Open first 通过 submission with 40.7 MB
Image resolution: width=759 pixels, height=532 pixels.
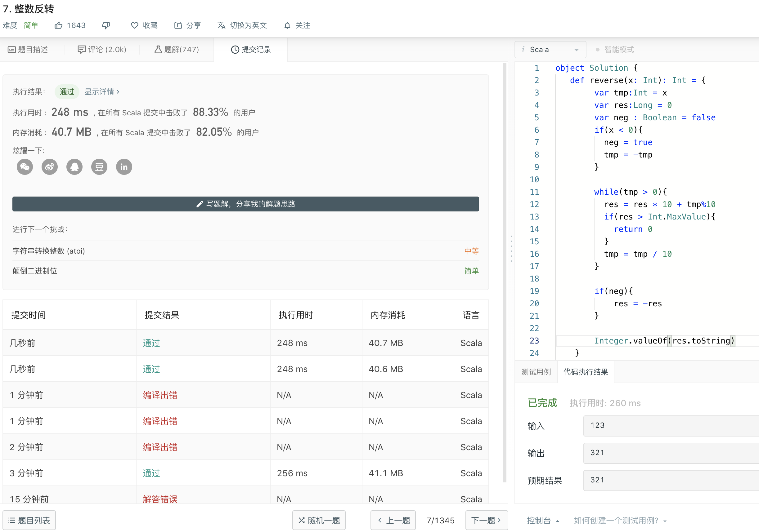click(x=151, y=343)
